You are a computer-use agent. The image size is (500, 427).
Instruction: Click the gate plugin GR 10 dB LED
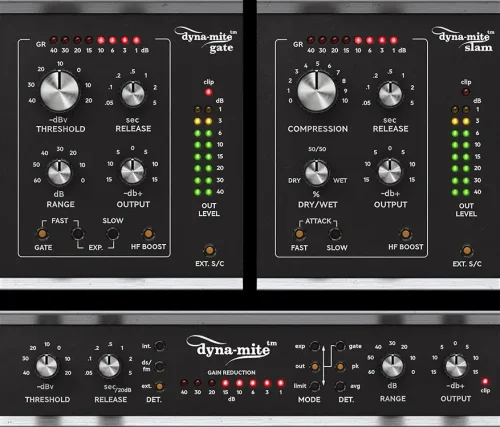pos(101,40)
